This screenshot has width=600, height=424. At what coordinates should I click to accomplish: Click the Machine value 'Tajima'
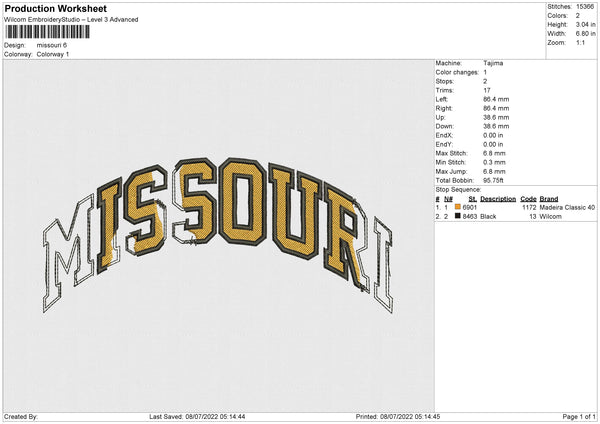[x=493, y=63]
